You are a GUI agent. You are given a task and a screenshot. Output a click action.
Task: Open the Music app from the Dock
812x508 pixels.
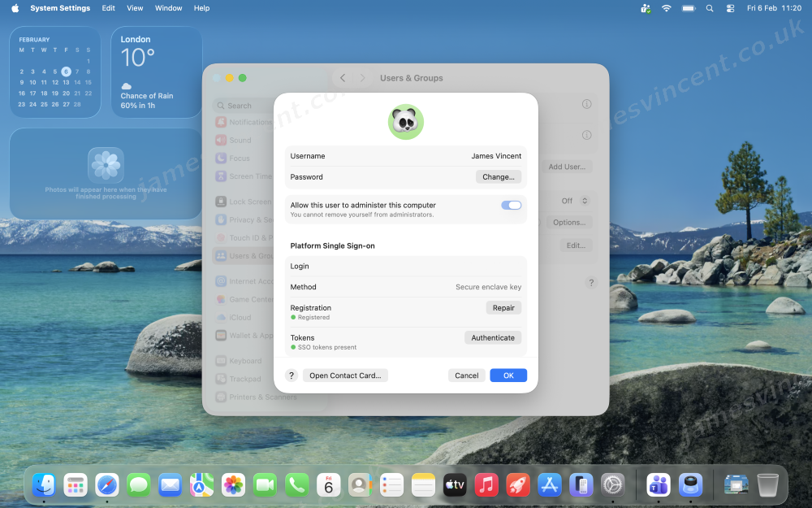486,485
